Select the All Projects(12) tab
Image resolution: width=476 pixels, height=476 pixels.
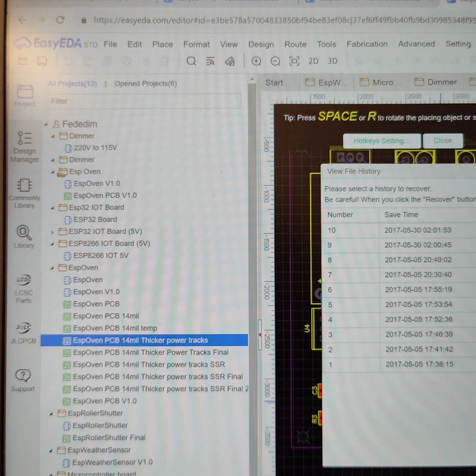pos(72,84)
